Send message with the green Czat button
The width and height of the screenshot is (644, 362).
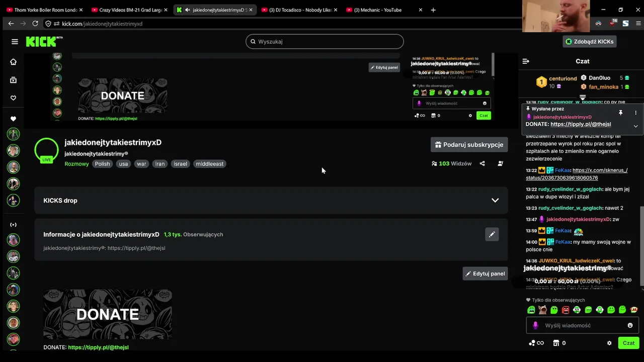tap(628, 343)
